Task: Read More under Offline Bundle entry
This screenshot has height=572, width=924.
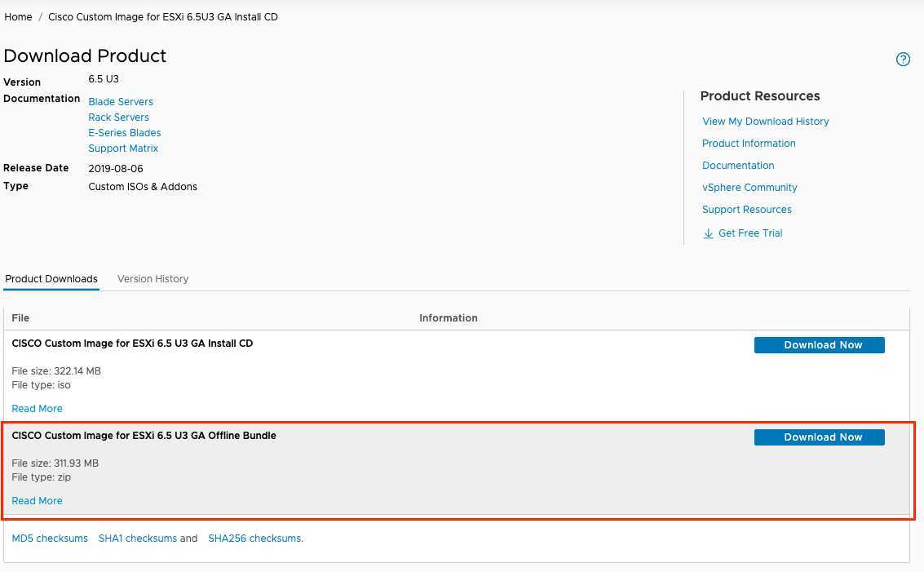Action: pos(38,501)
